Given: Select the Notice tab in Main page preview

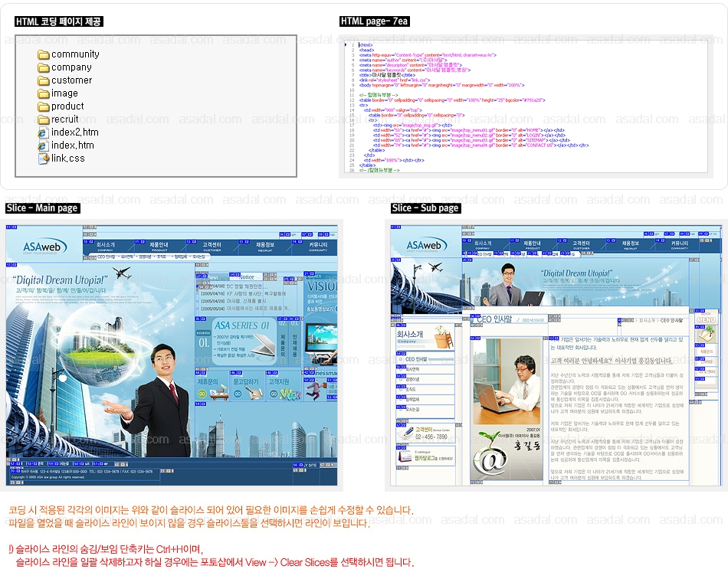Looking at the screenshot, I should [x=247, y=277].
